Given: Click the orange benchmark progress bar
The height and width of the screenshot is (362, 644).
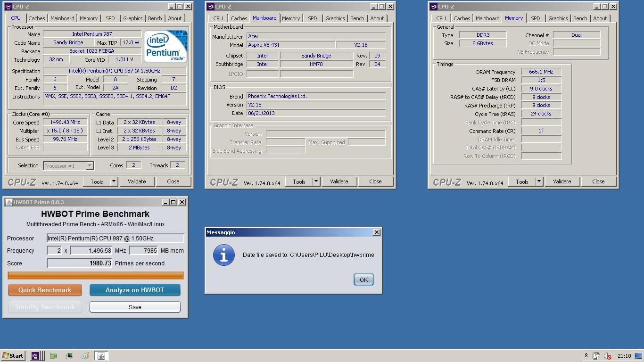Looking at the screenshot, I should coord(96,275).
